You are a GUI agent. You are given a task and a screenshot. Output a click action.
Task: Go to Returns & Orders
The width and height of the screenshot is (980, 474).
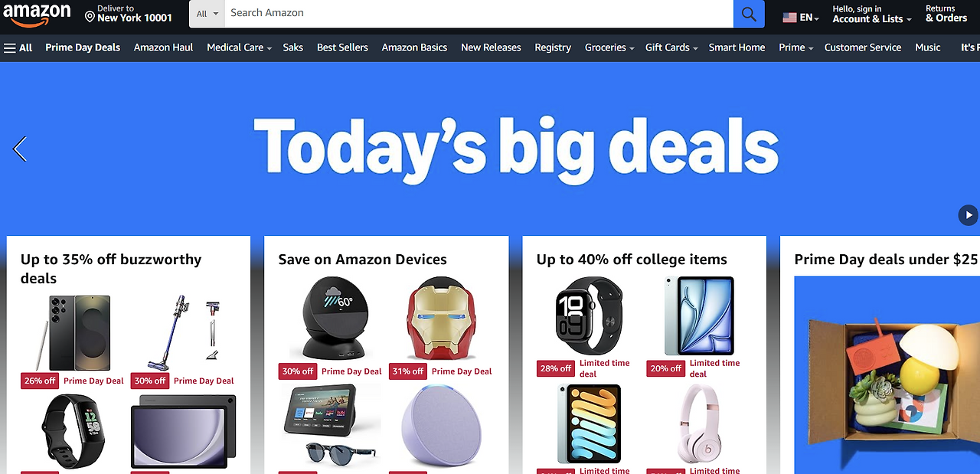(x=946, y=14)
